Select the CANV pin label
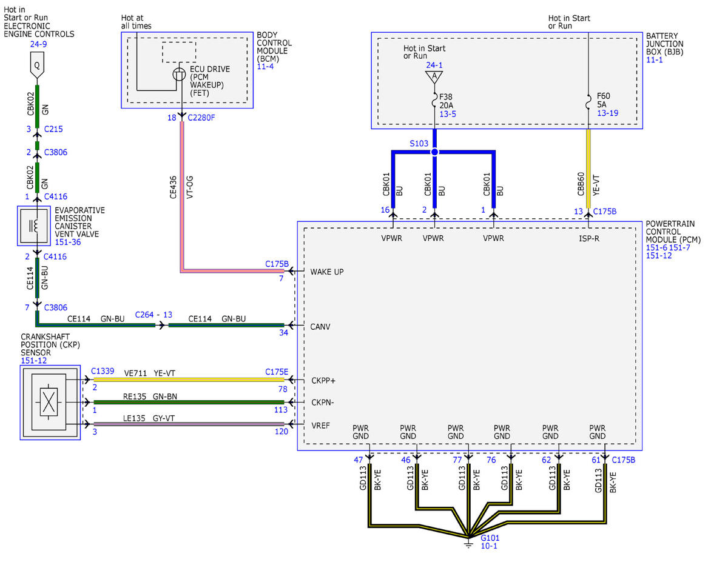Image resolution: width=728 pixels, height=562 pixels. coord(320,327)
